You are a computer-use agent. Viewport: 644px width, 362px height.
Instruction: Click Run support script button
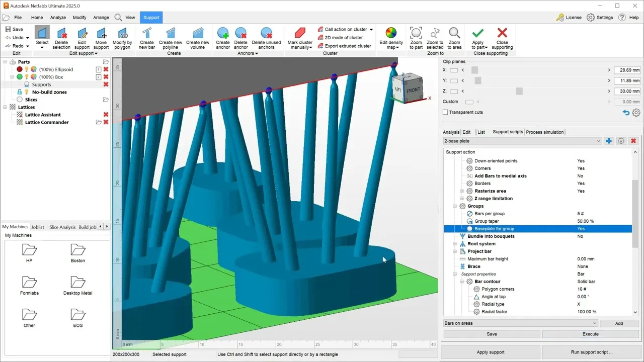point(592,352)
